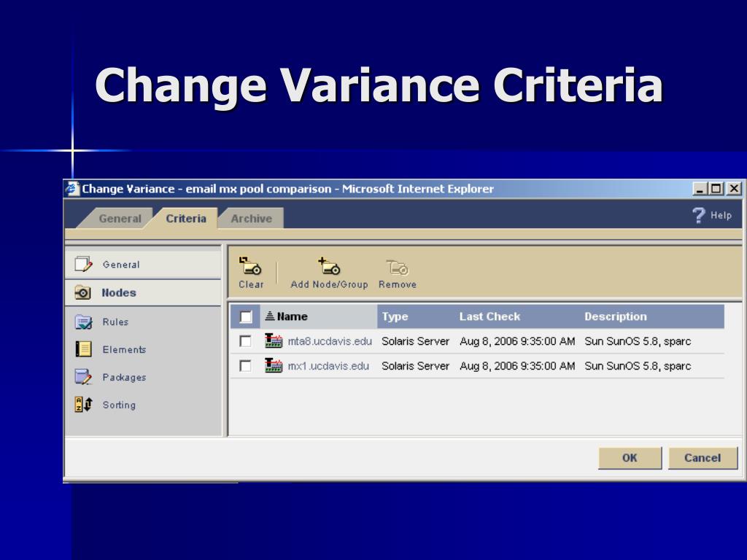Click the Solaris Server cell for mta8
This screenshot has height=560, width=747.
click(415, 341)
